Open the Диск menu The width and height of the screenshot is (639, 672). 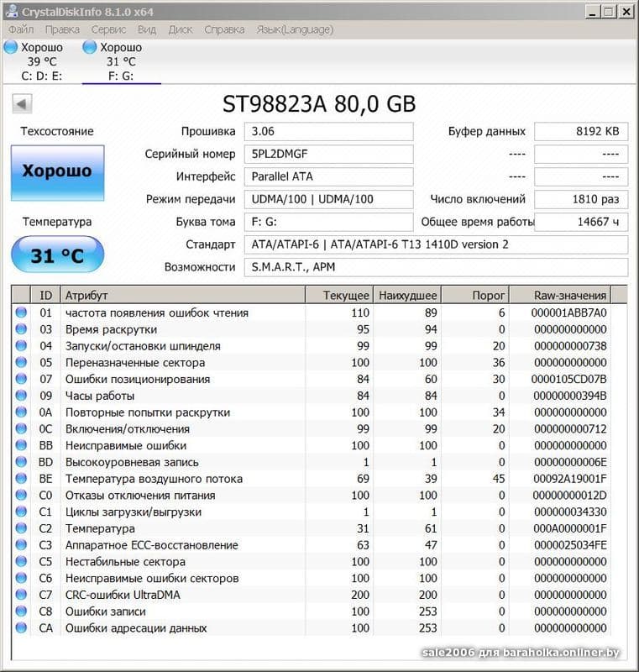pos(181,29)
